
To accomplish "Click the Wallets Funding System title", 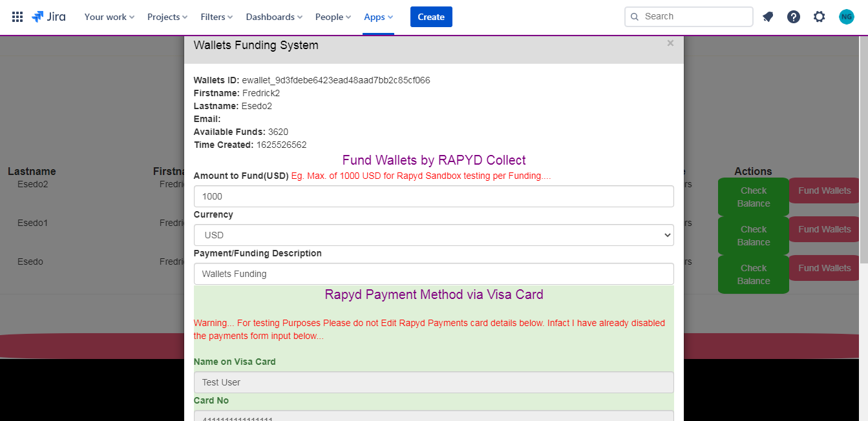I will 256,45.
